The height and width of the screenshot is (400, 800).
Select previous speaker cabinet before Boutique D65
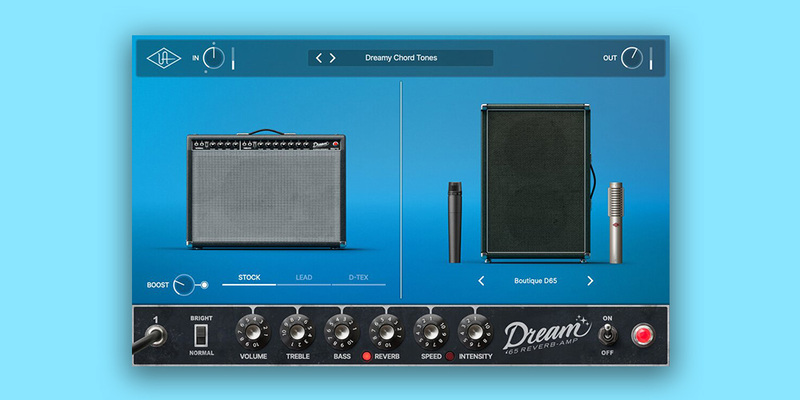(481, 281)
